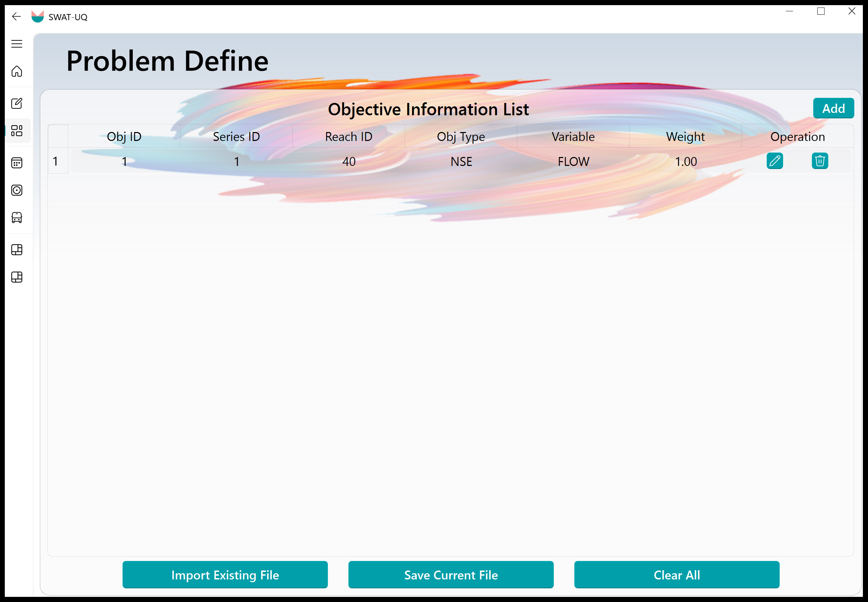Click Save Current File button
The image size is (868, 602).
451,574
